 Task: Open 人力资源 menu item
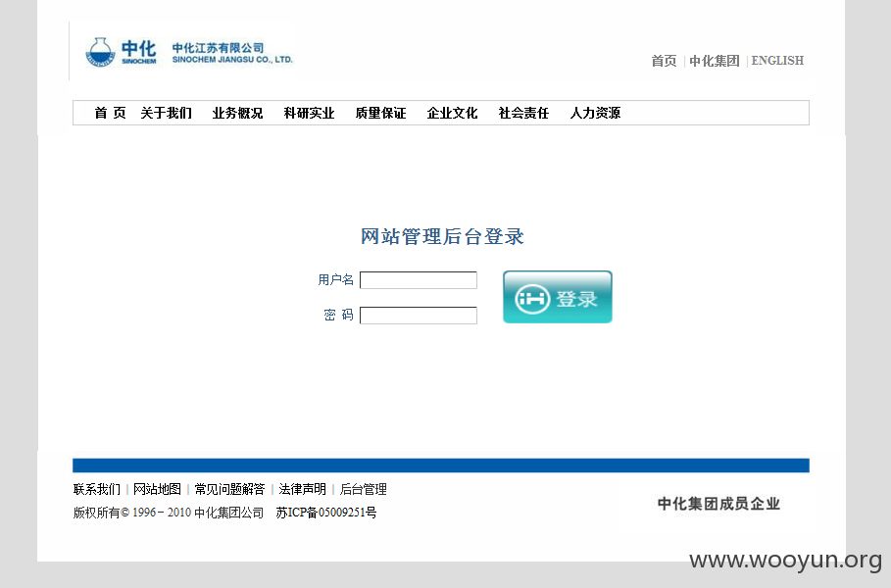[596, 113]
